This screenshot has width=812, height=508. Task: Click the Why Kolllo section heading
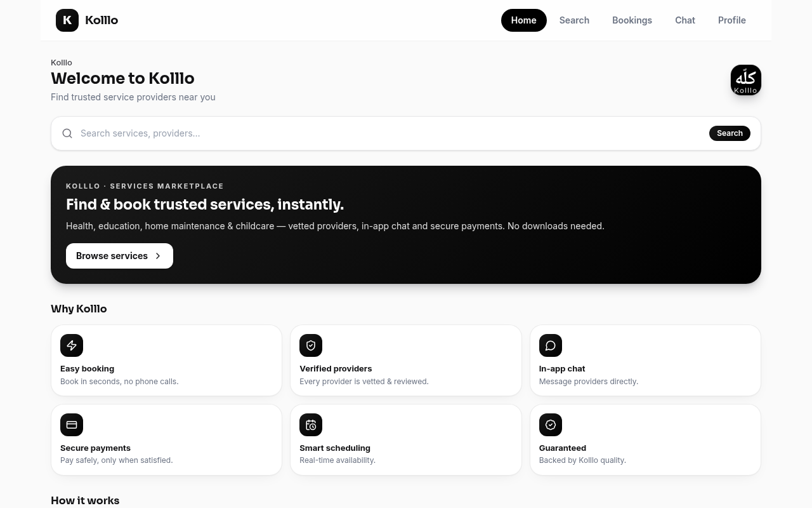coord(79,309)
